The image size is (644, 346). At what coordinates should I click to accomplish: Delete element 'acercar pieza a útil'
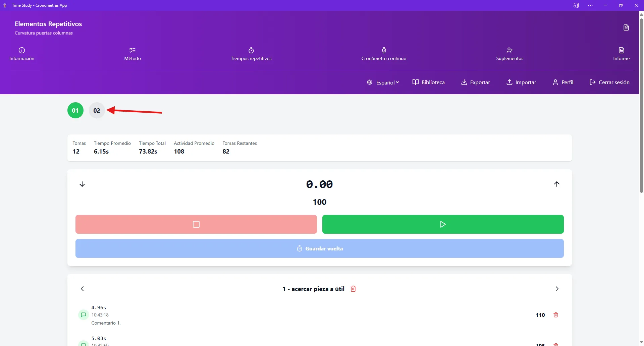pos(353,289)
